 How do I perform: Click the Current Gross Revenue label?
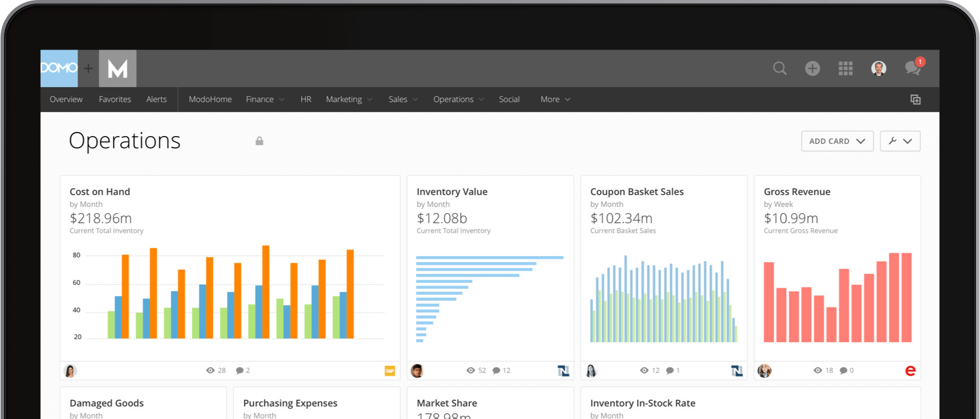[x=801, y=231]
